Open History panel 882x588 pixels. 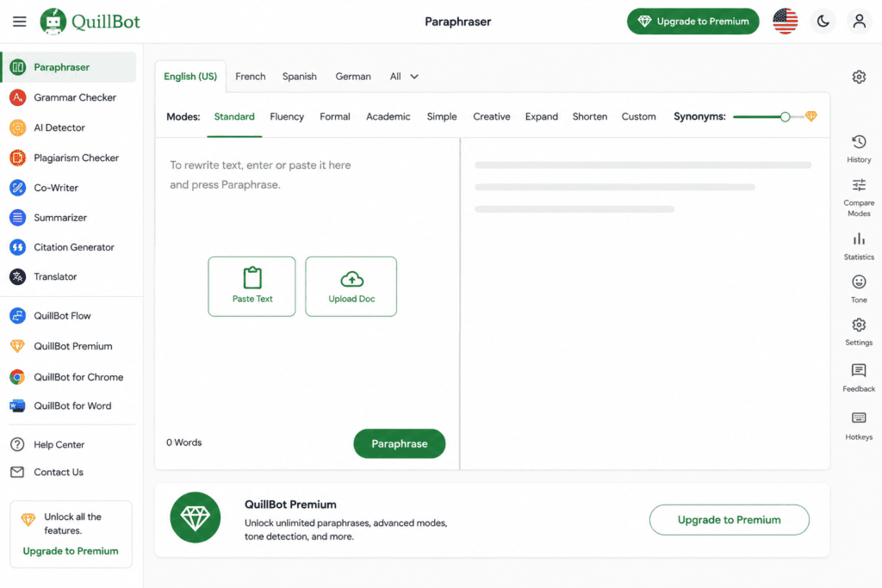pyautogui.click(x=859, y=149)
